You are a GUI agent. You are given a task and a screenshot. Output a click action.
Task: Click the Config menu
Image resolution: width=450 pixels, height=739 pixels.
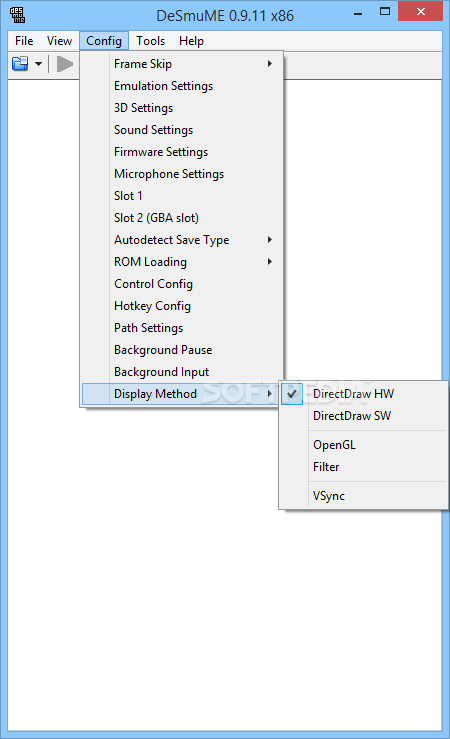pyautogui.click(x=104, y=41)
